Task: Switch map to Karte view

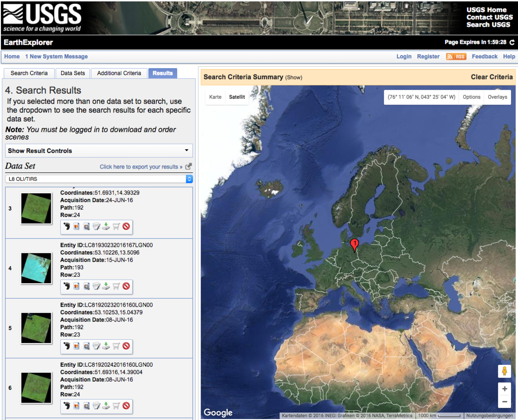Action: pos(215,97)
